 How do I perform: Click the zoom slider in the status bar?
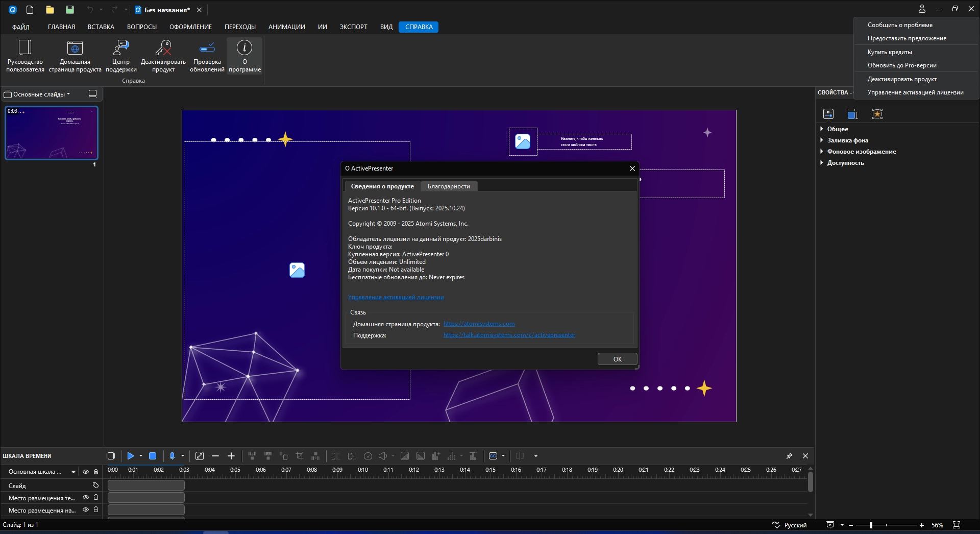coord(871,525)
